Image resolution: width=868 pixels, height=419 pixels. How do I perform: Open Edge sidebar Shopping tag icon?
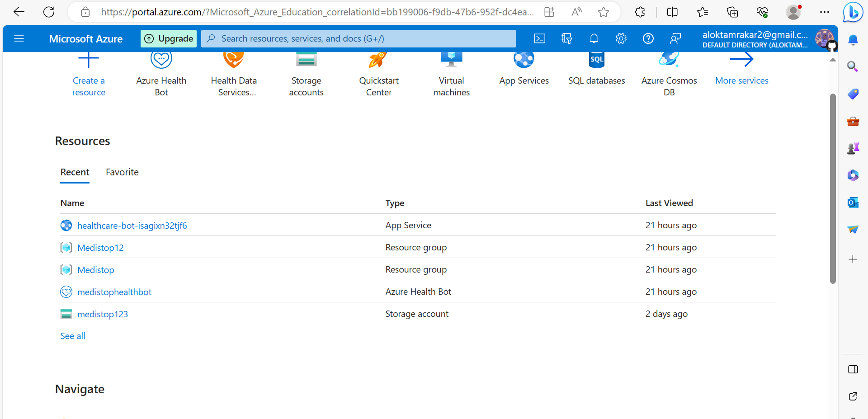(853, 94)
